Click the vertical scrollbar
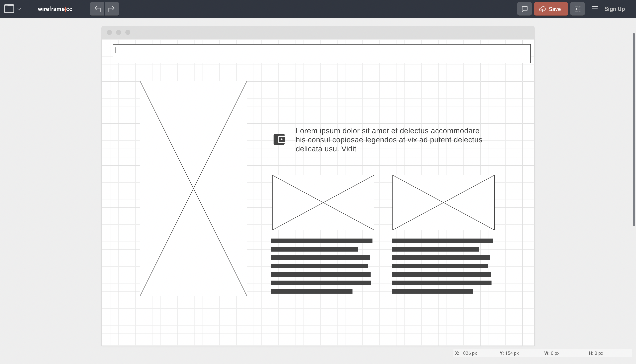 634,129
